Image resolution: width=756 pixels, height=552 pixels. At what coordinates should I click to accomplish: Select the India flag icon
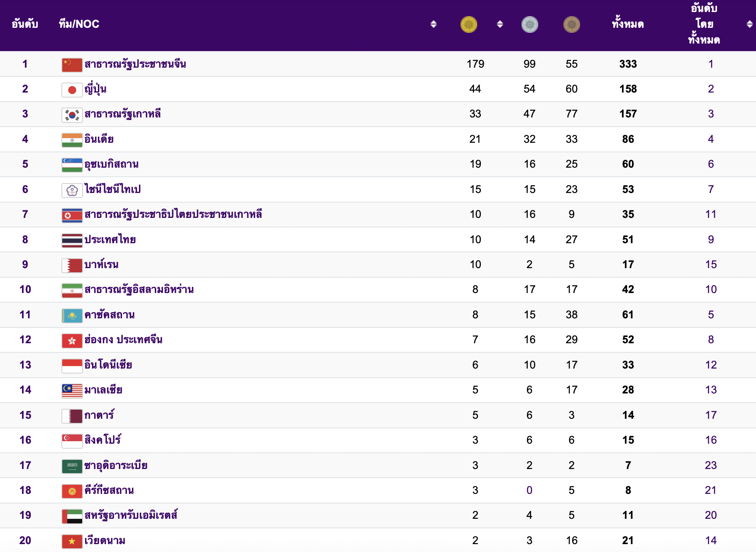click(x=72, y=139)
